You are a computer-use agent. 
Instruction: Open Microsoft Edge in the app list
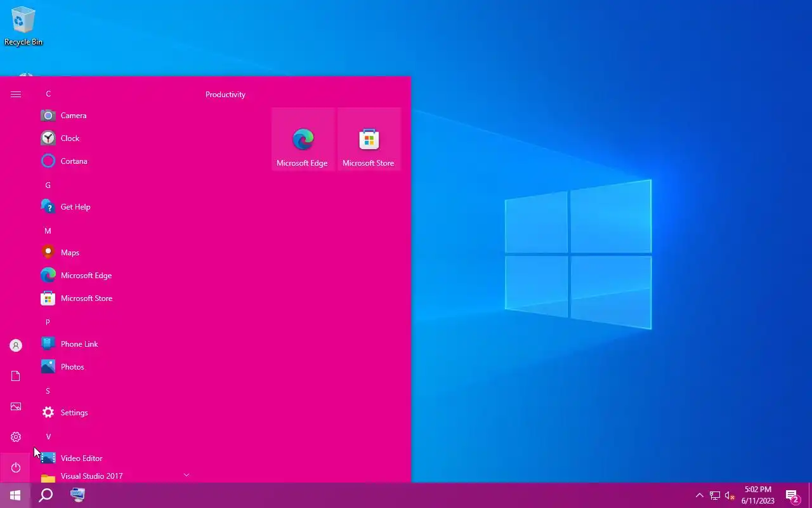point(115,276)
